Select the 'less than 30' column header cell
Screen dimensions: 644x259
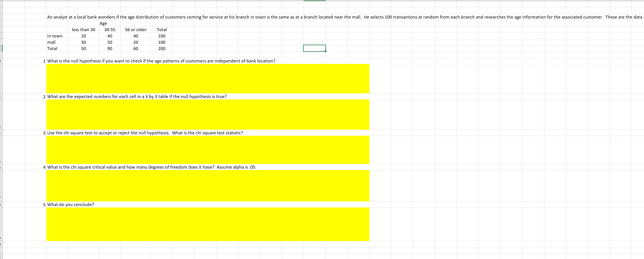coord(84,29)
